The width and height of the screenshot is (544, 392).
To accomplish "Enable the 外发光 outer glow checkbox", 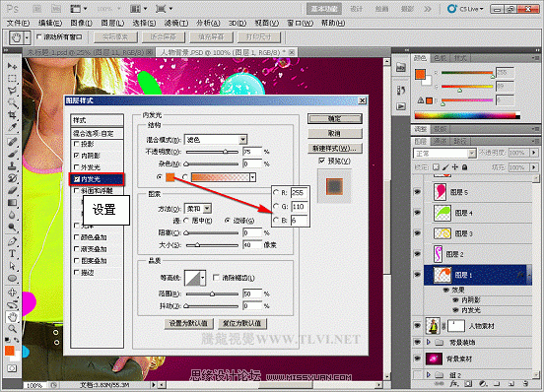I will click(x=77, y=167).
